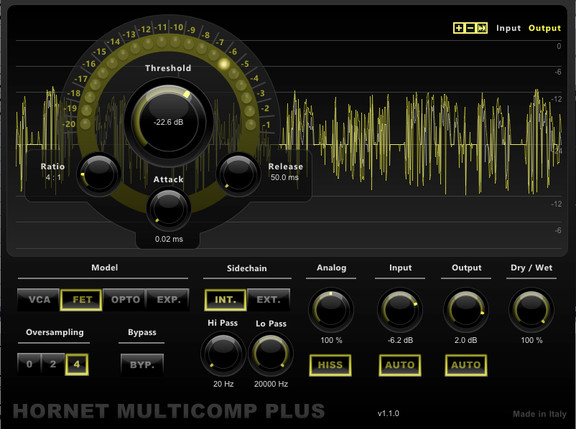
Task: Click the zoom out minus icon
Action: pyautogui.click(x=470, y=28)
